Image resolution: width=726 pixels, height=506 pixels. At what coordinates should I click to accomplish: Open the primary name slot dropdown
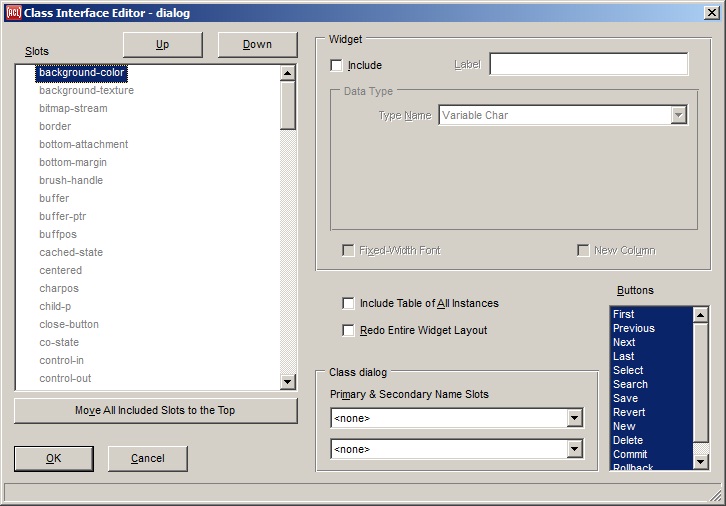point(574,418)
